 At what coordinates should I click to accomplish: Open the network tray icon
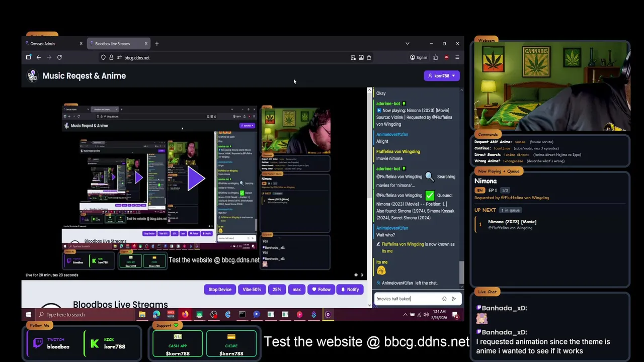[x=420, y=315]
